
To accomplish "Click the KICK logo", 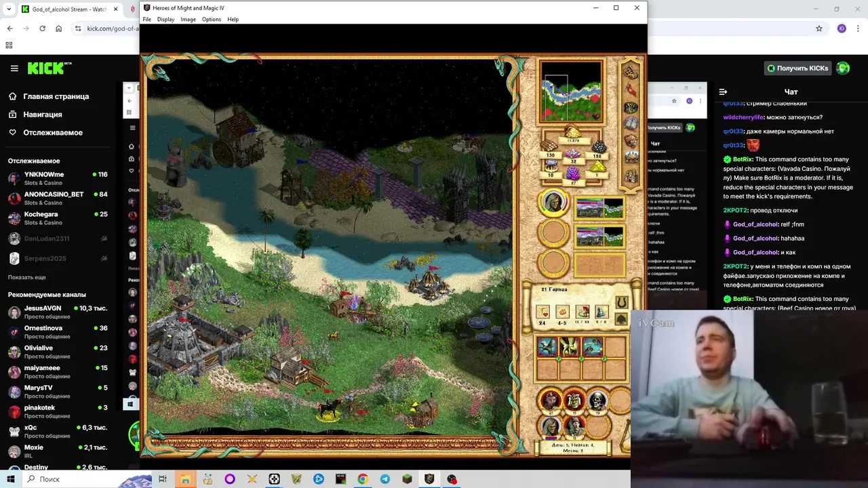I will pos(49,68).
